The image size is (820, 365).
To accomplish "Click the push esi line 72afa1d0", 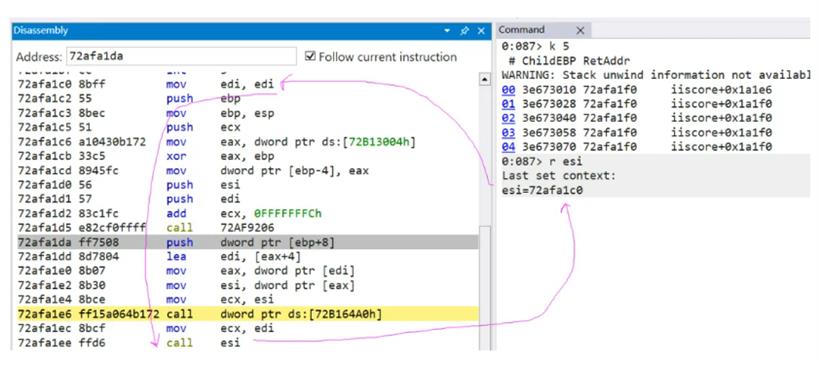I will point(128,185).
